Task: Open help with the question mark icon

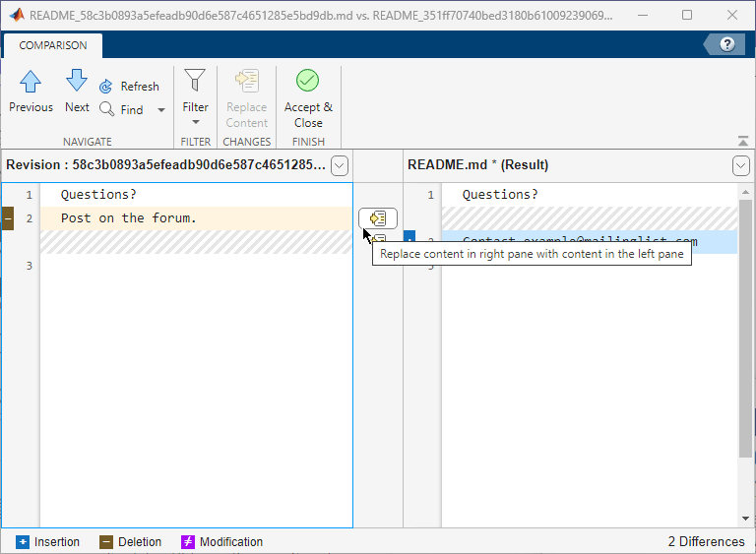Action: pos(727,44)
